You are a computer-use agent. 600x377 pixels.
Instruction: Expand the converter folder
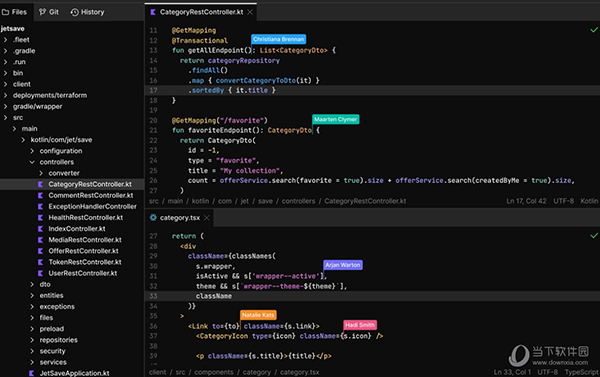41,173
